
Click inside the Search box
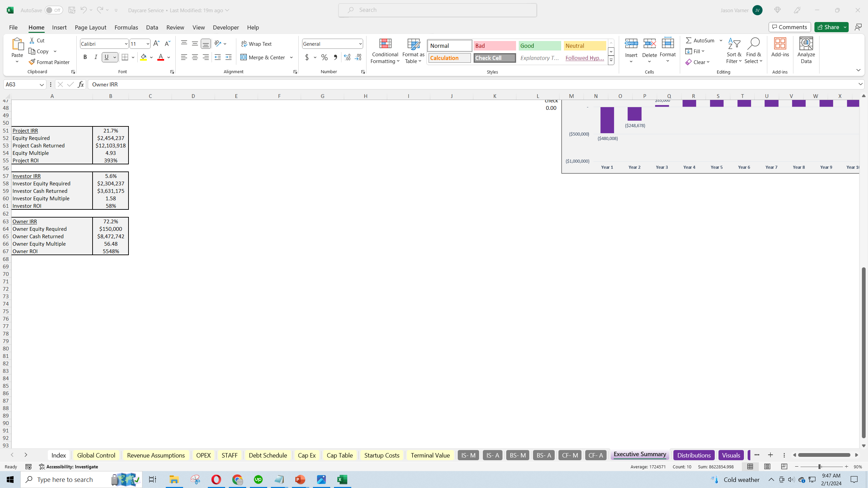(437, 10)
